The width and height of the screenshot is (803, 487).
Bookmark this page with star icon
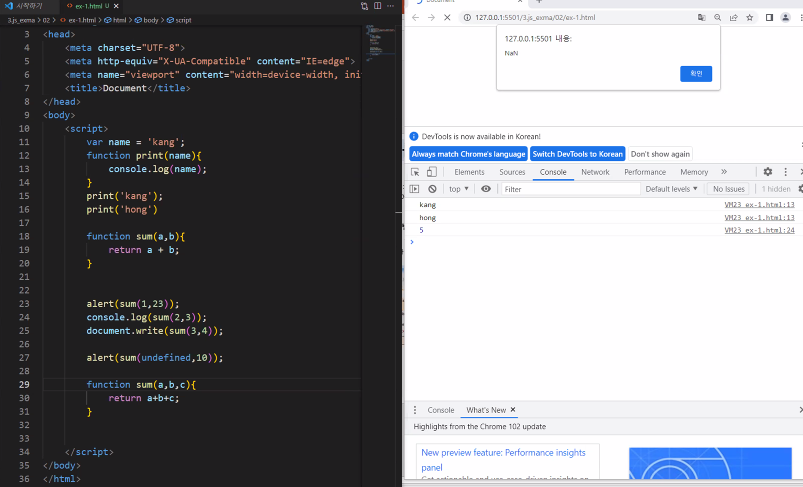pos(750,17)
